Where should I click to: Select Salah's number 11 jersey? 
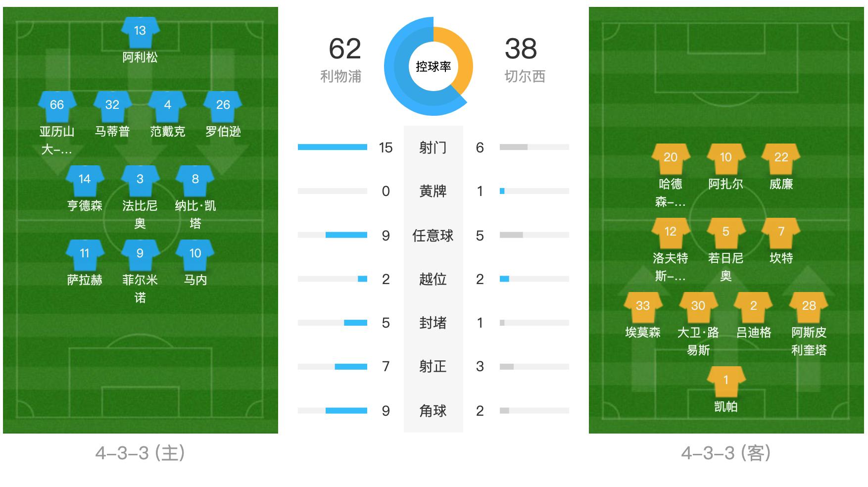pos(85,254)
